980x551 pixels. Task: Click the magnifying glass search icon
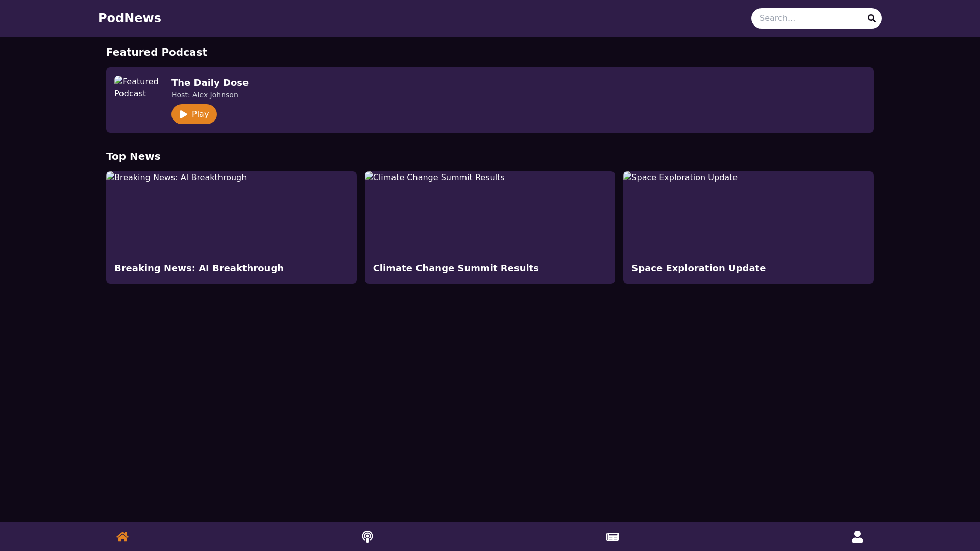pos(872,18)
